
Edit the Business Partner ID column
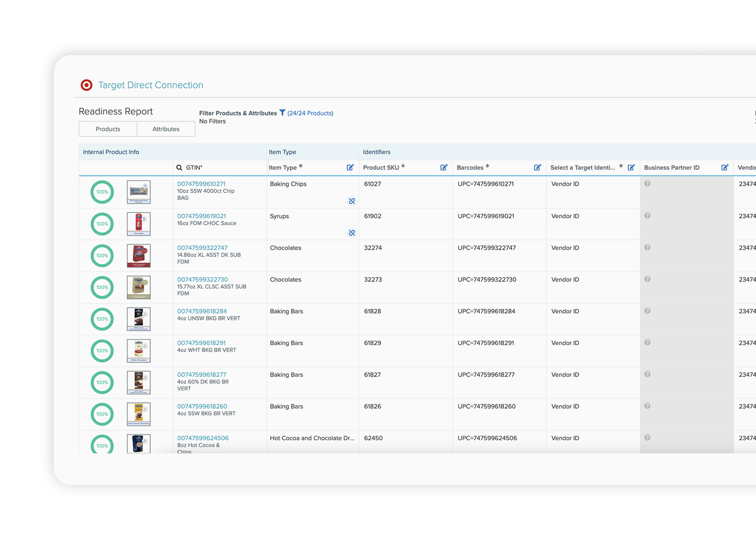(x=725, y=167)
